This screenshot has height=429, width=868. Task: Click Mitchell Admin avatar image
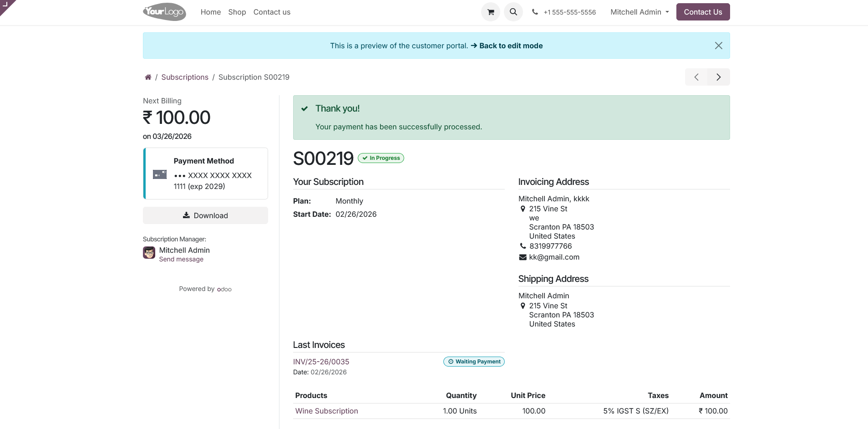pyautogui.click(x=149, y=252)
